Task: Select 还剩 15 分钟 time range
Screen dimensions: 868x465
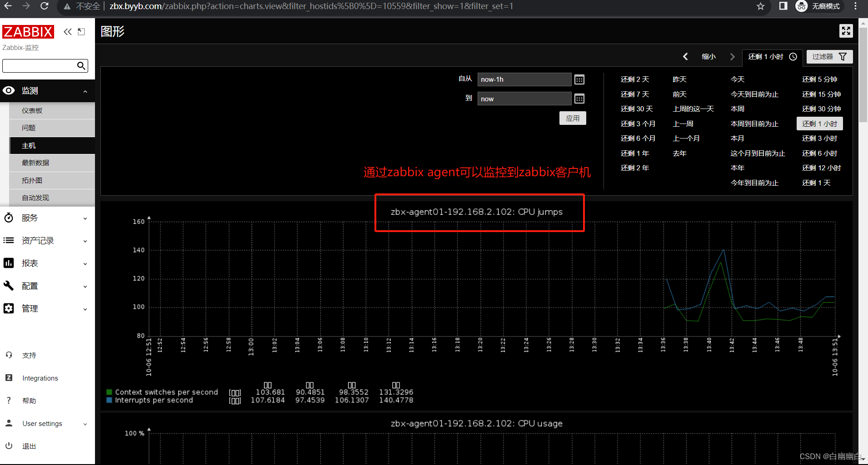Action: 822,94
